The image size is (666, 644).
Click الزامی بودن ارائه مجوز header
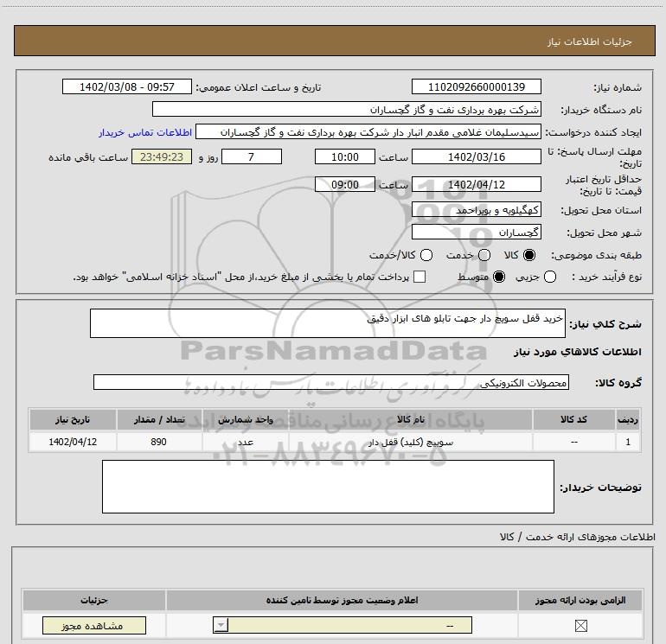tap(580, 600)
